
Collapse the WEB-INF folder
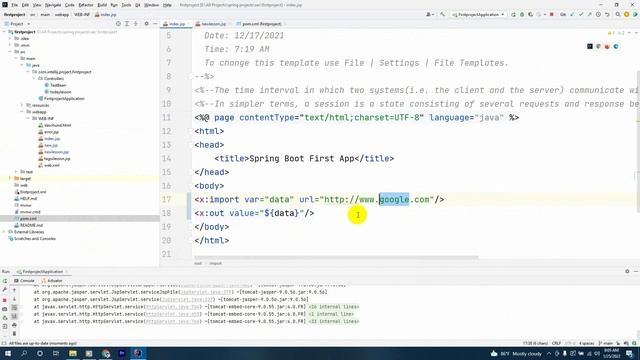click(28, 118)
